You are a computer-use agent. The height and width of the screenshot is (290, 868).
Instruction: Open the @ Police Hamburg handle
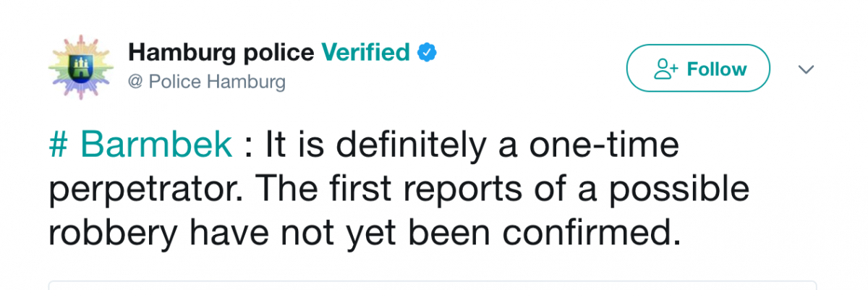point(206,82)
